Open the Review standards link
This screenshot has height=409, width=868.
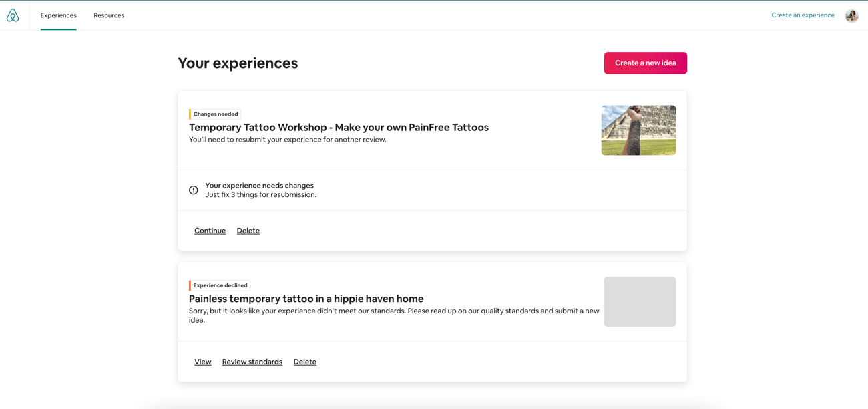pos(252,362)
